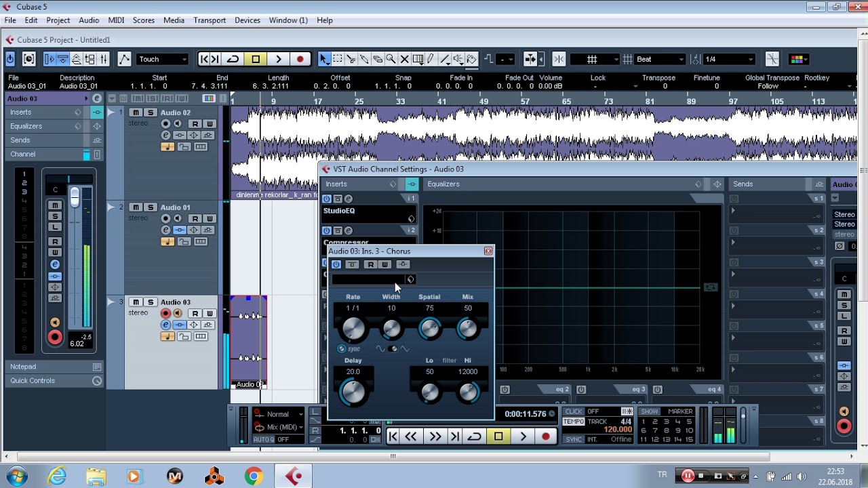Screen dimensions: 868x488
Task: Select the Mute X tool
Action: tap(405, 60)
